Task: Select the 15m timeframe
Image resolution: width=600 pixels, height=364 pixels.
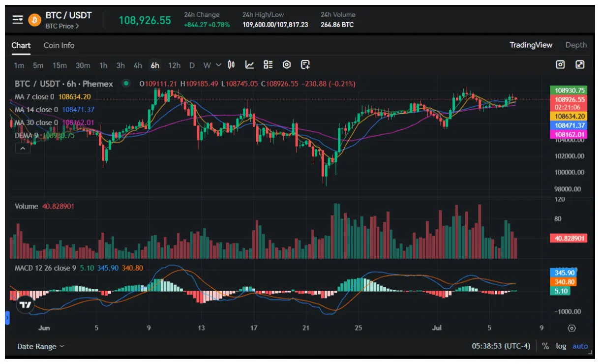Action: click(60, 65)
